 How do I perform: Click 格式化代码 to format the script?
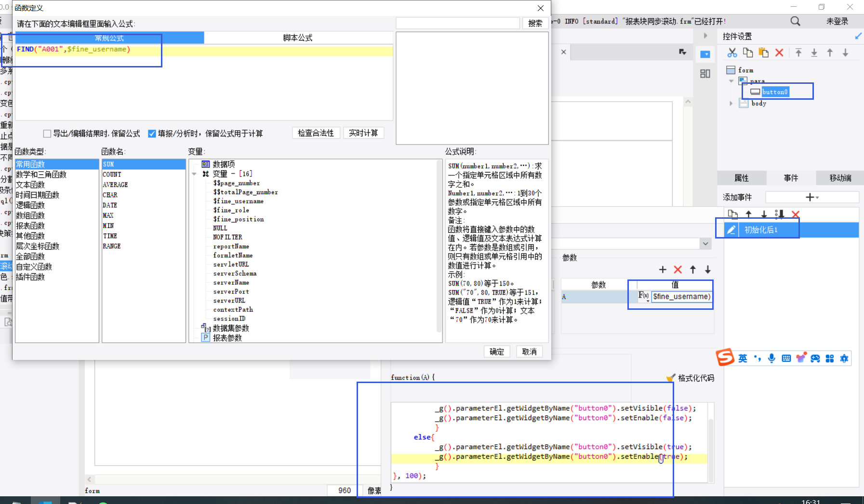690,378
